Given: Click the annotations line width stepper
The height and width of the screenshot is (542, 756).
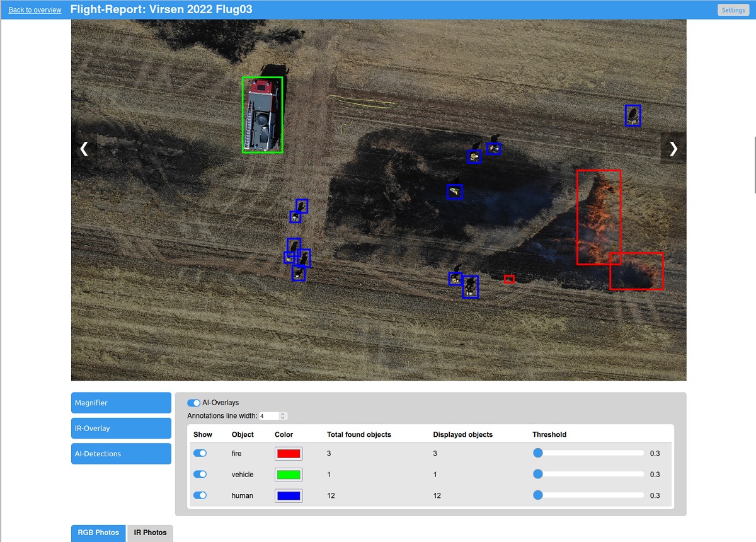Looking at the screenshot, I should pyautogui.click(x=283, y=416).
